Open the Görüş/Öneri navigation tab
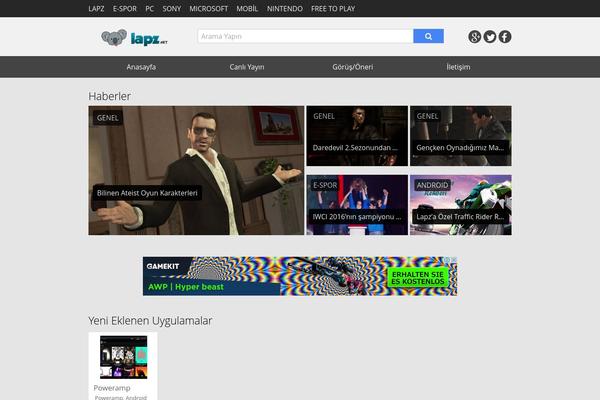This screenshot has height=400, width=600. click(x=352, y=67)
